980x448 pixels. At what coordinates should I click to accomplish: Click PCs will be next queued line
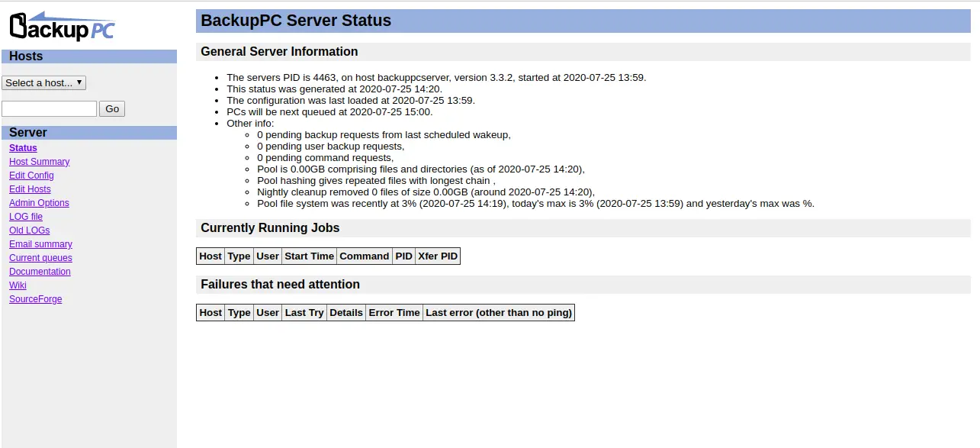tap(329, 112)
